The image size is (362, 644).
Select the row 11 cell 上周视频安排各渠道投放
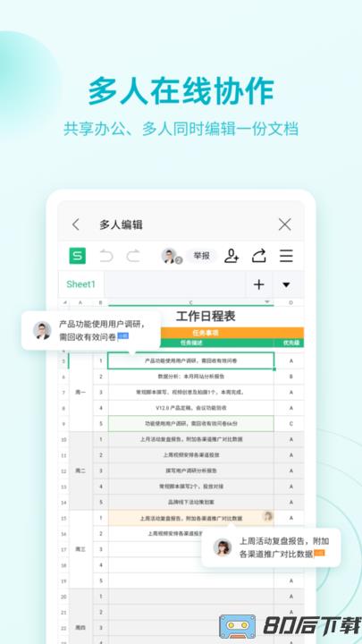pyautogui.click(x=191, y=455)
